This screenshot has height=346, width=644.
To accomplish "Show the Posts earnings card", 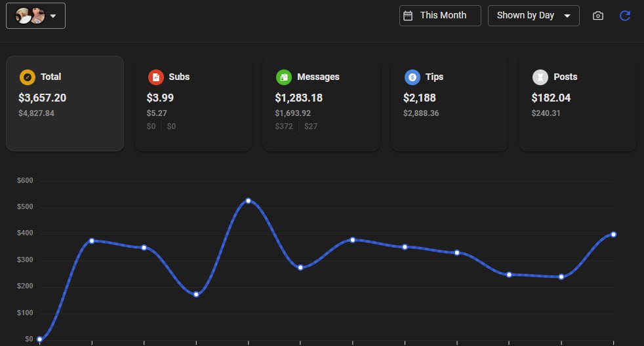I will pyautogui.click(x=577, y=104).
